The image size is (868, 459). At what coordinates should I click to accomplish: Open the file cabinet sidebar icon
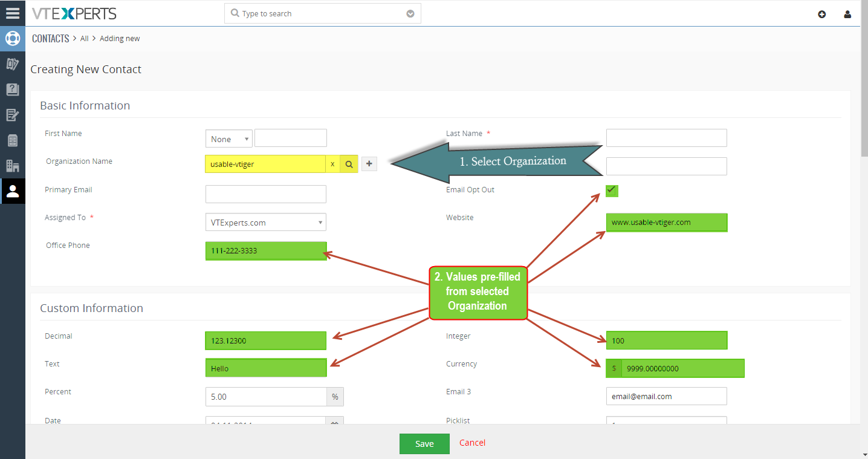(13, 140)
